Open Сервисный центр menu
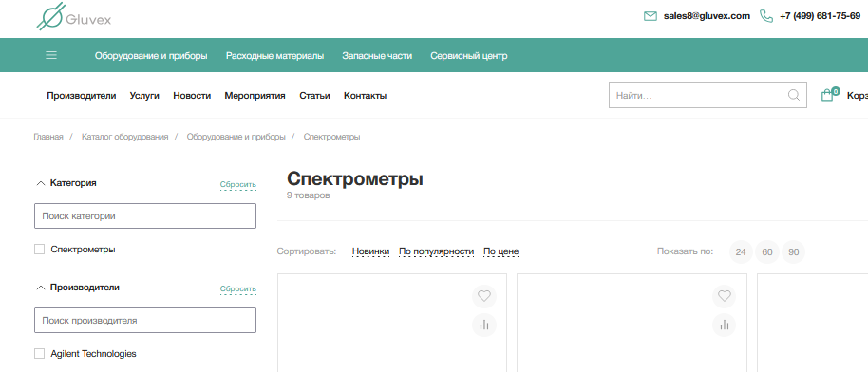 (x=469, y=56)
